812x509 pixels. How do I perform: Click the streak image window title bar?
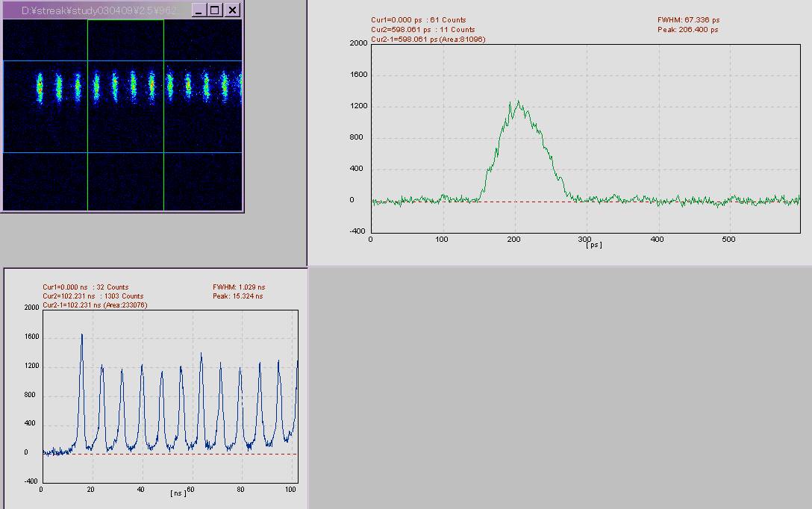[x=97, y=10]
